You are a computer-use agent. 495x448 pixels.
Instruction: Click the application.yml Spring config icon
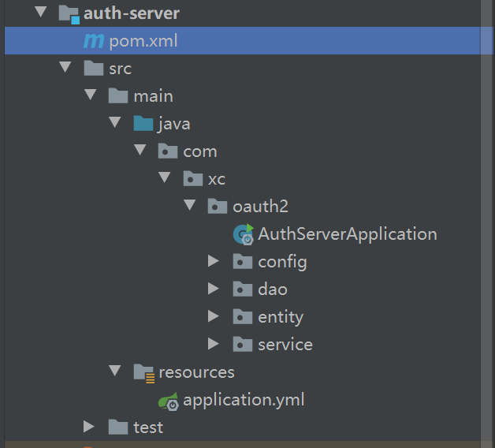[x=169, y=400]
